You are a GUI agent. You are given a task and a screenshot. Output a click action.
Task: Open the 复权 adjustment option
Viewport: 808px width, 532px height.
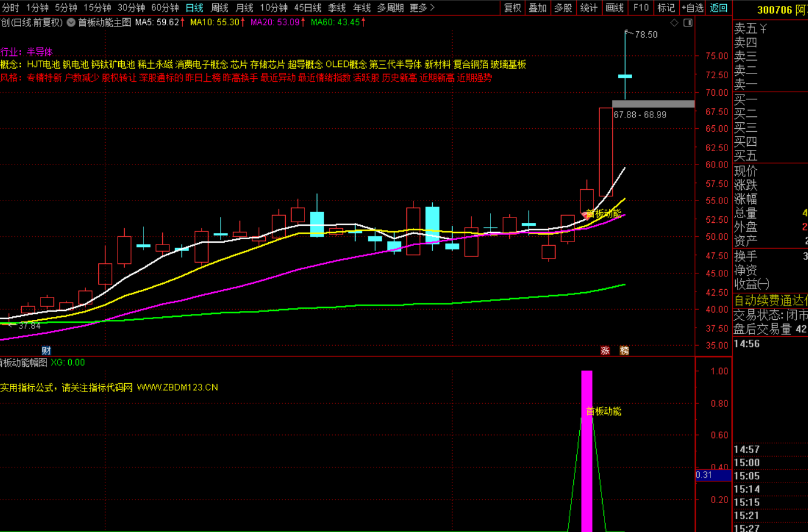click(512, 8)
